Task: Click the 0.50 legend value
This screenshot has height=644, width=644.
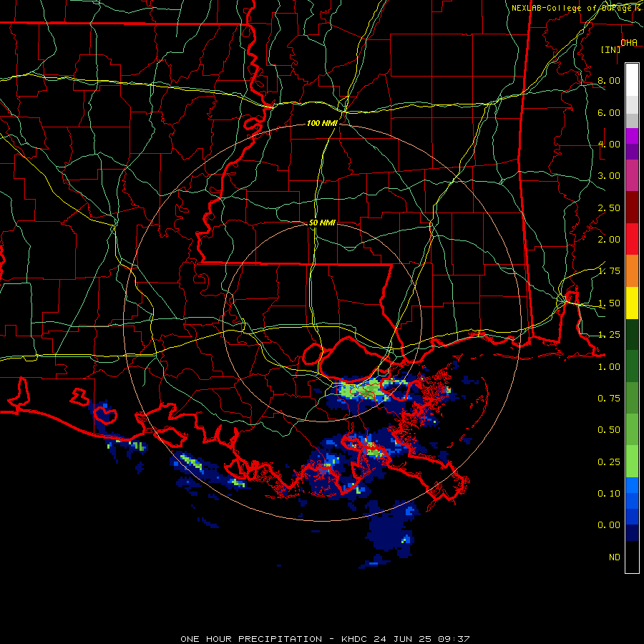Action: [609, 430]
